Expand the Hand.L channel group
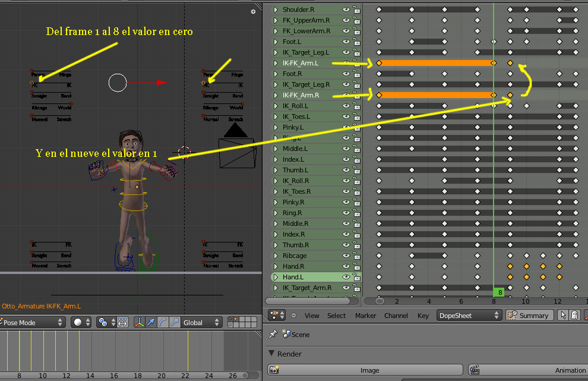 coord(276,277)
